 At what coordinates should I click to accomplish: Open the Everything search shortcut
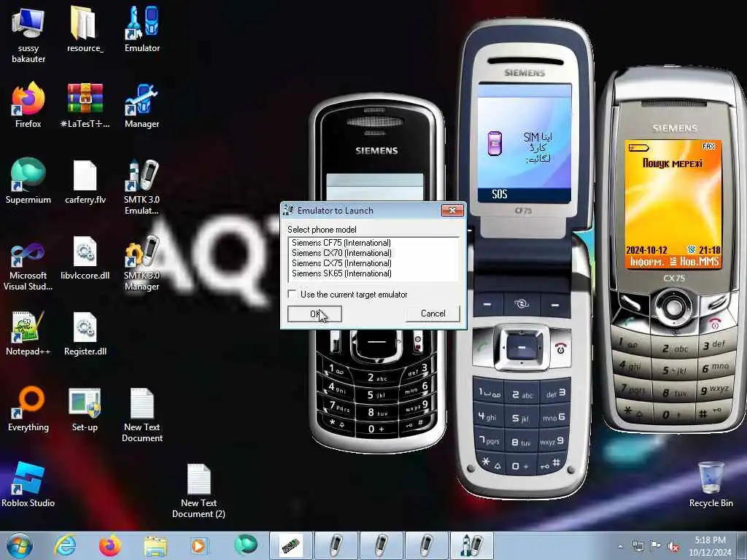pos(28,408)
